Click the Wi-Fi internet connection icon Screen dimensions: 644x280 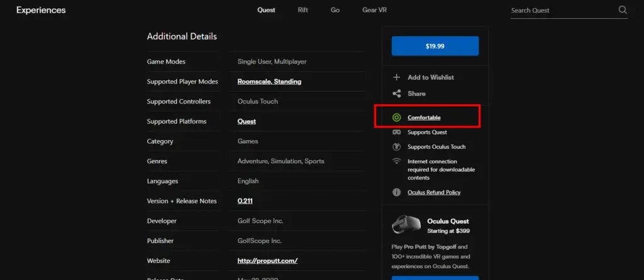pos(396,161)
